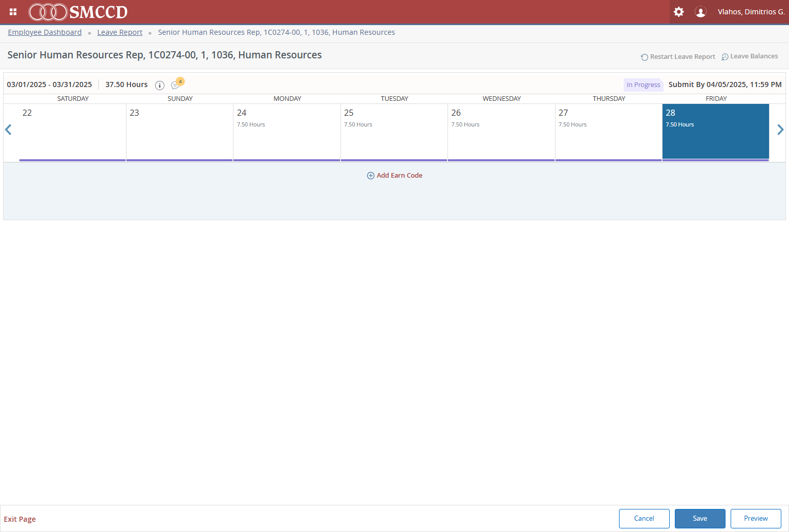Click the SMCCD logo

[78, 12]
